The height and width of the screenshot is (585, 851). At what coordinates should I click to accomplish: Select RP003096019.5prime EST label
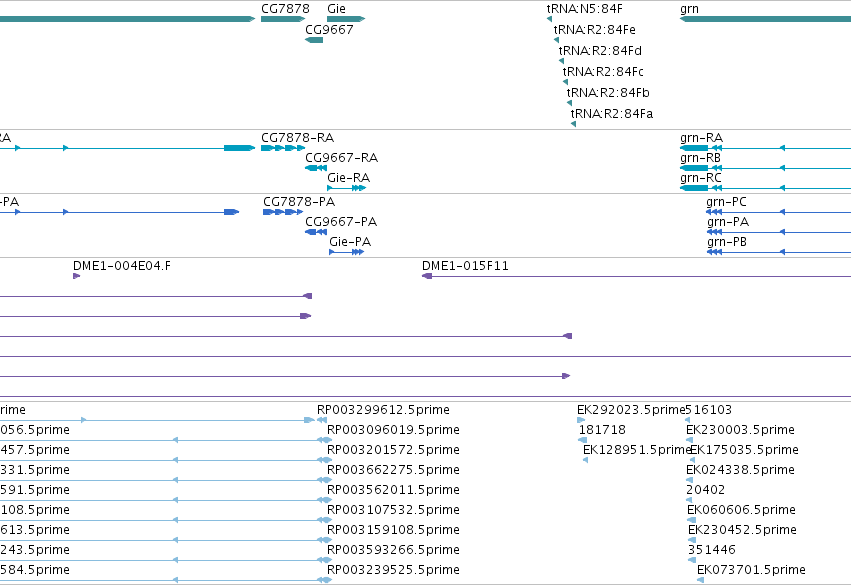click(393, 430)
